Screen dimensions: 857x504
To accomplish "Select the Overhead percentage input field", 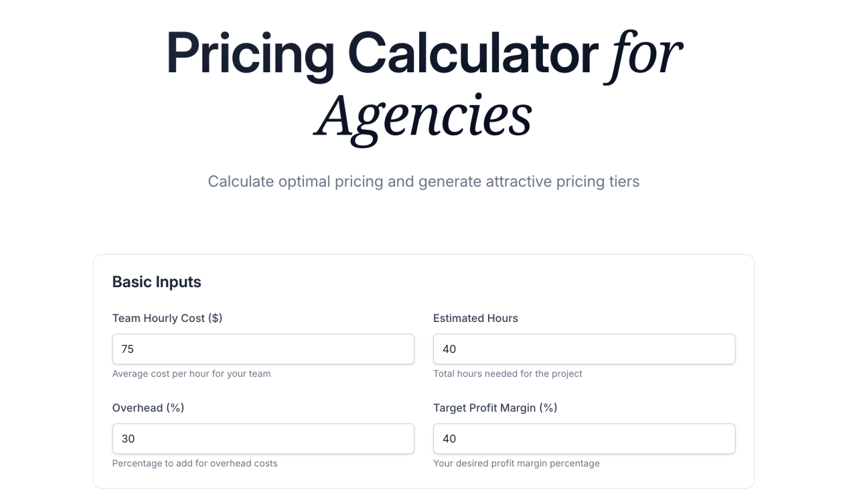I will tap(262, 438).
